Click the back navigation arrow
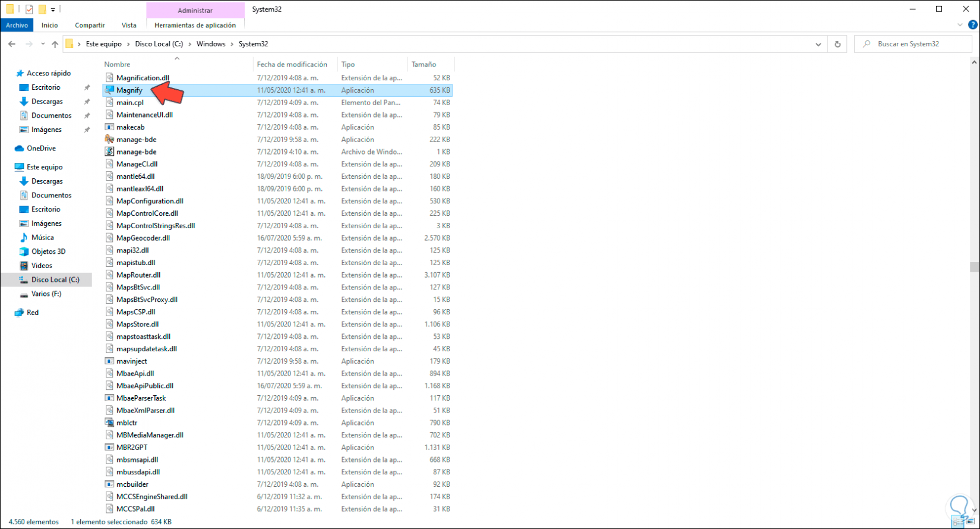The image size is (980, 529). [12, 44]
